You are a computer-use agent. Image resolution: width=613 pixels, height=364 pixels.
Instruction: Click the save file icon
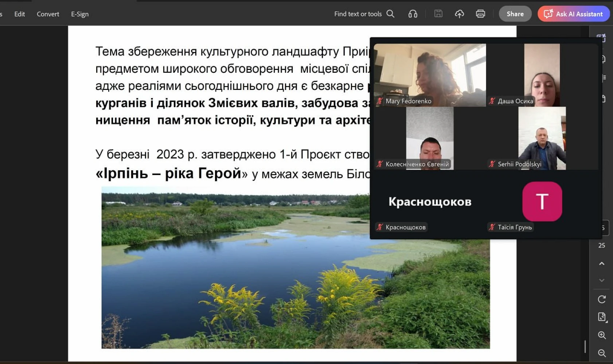click(x=438, y=14)
